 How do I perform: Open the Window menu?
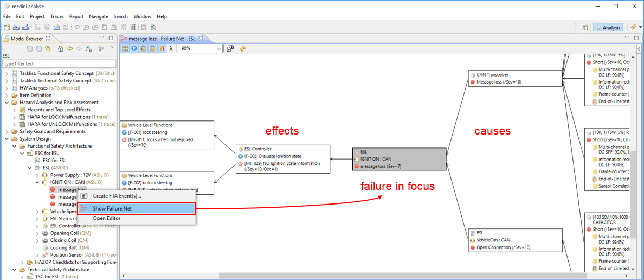point(142,16)
